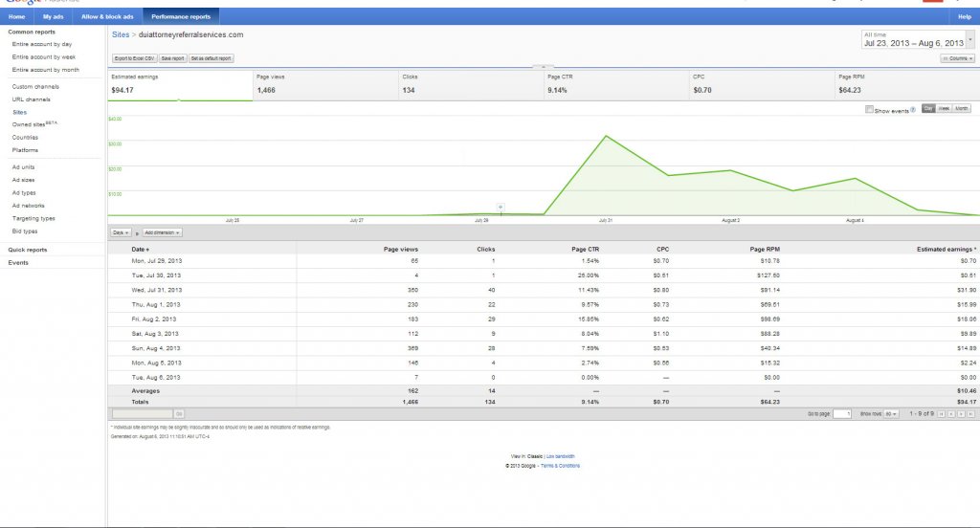Open Ad sizes report
This screenshot has height=528, width=980.
click(x=24, y=180)
